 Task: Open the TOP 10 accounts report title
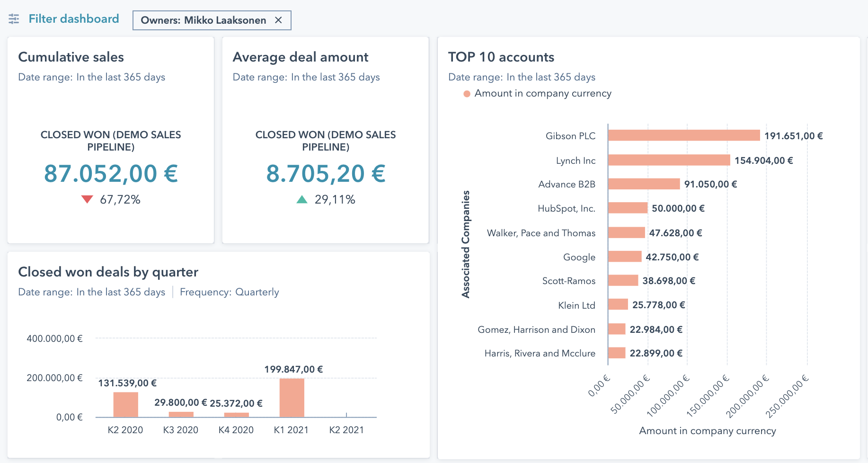coord(501,57)
